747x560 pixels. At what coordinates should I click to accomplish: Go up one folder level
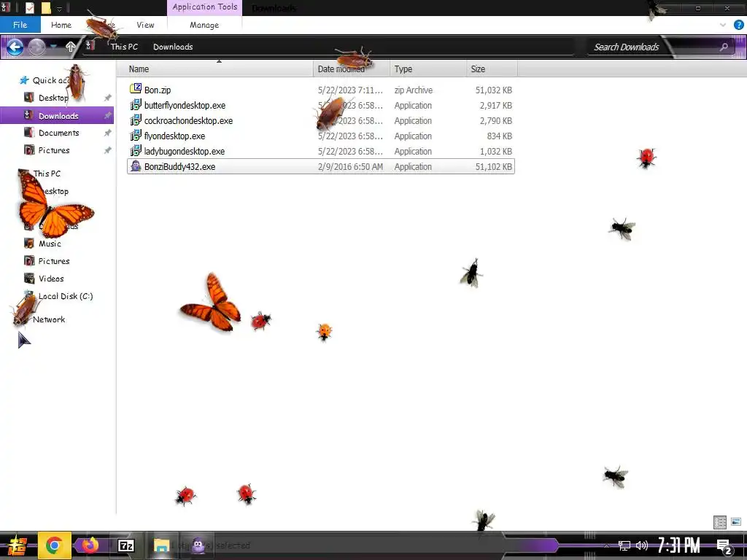[x=71, y=47]
